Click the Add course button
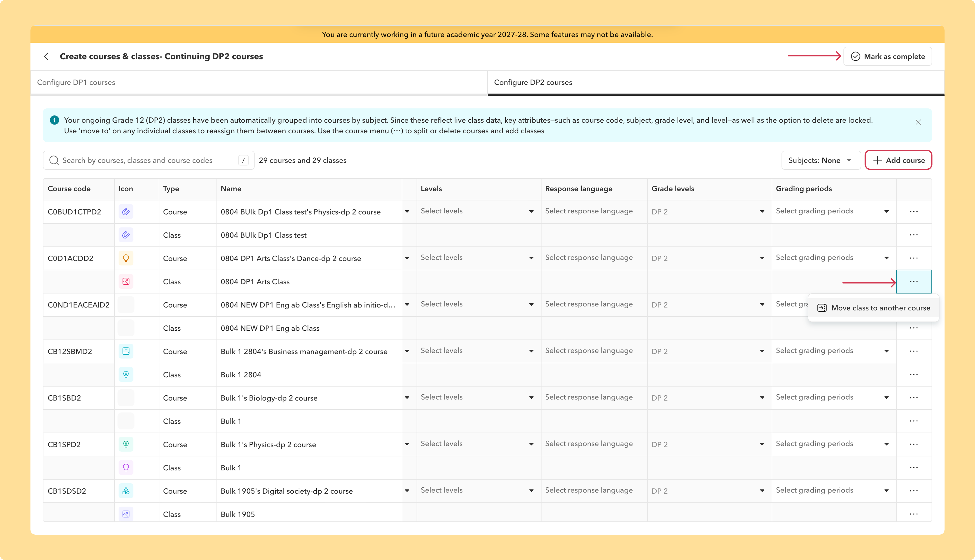Screen dimensions: 975x560 898,160
